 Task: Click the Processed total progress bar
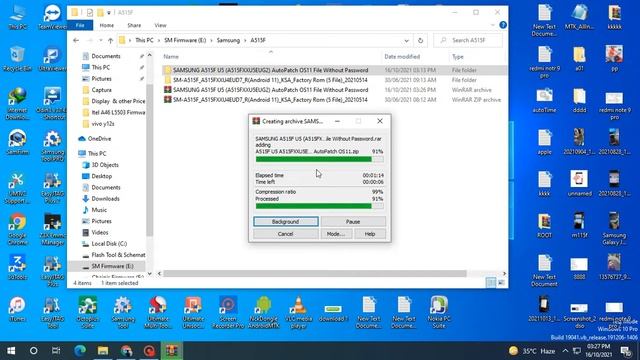click(x=320, y=206)
